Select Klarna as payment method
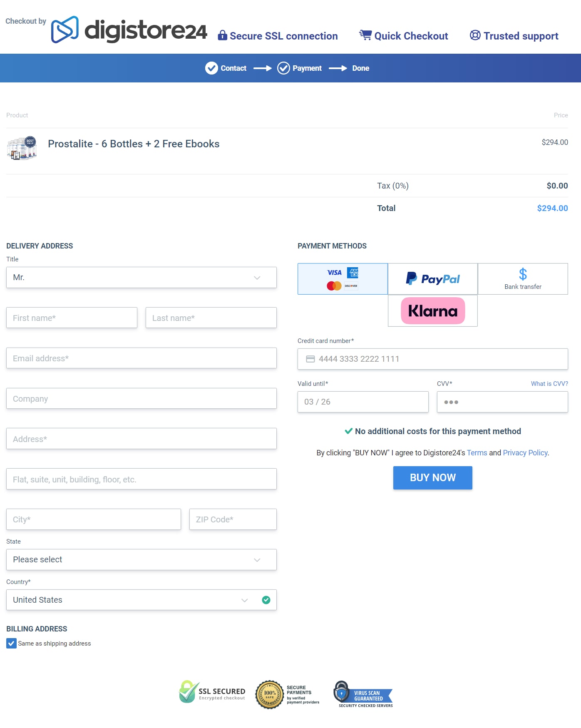Image resolution: width=581 pixels, height=728 pixels. coord(433,311)
